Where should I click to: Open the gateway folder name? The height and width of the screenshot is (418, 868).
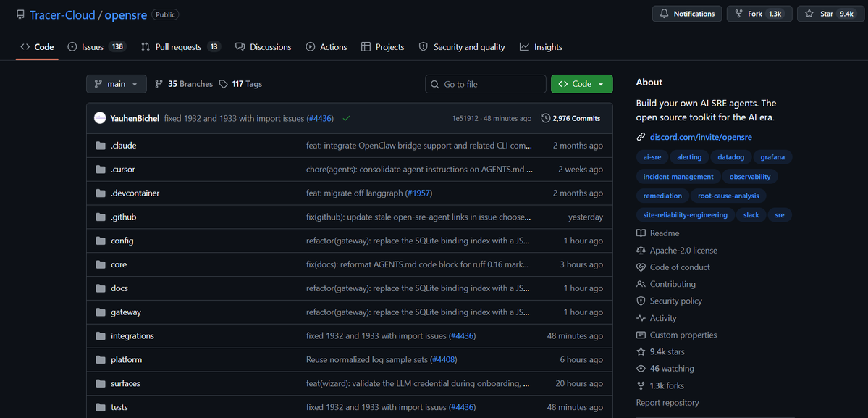(x=126, y=312)
